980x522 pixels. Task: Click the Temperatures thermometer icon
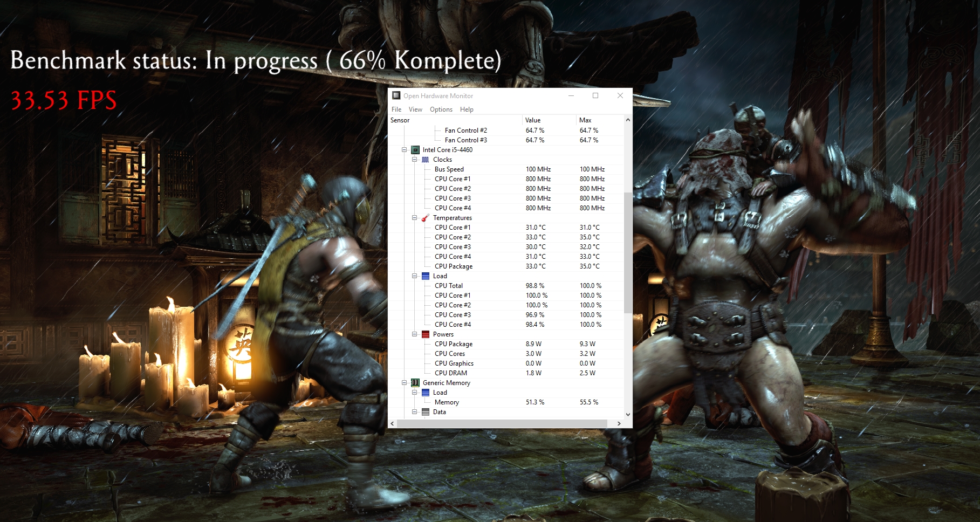[426, 218]
